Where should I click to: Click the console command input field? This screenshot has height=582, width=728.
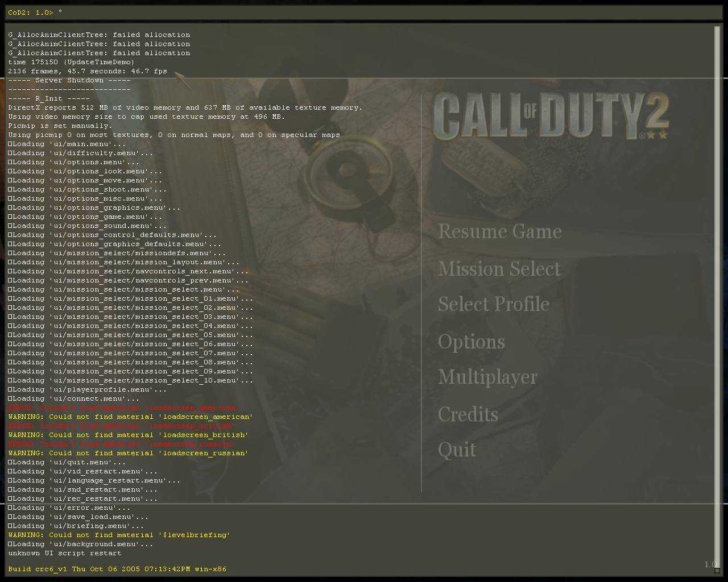[364, 12]
